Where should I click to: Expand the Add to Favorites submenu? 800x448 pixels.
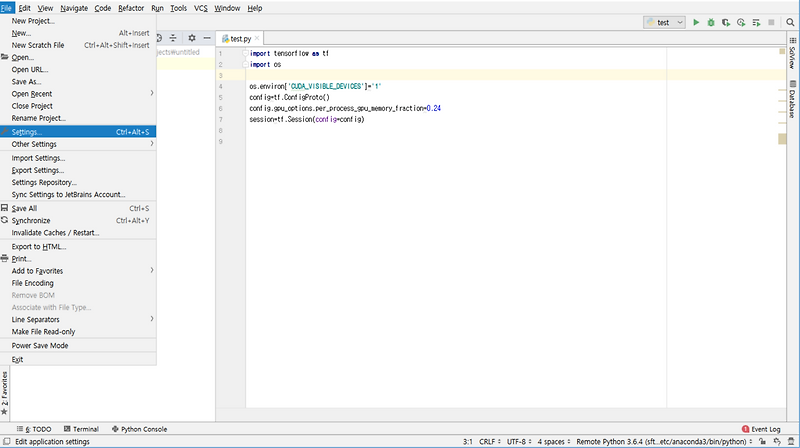tap(78, 271)
